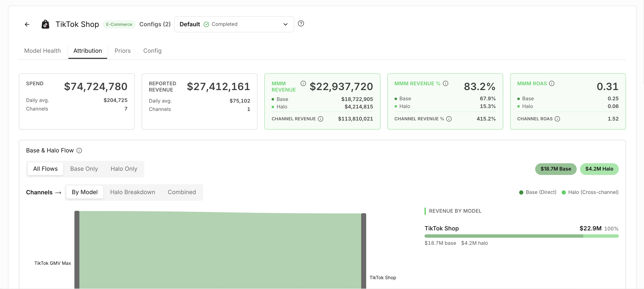644x289 pixels.
Task: Show info for MMM ROAS
Action: pos(552,83)
